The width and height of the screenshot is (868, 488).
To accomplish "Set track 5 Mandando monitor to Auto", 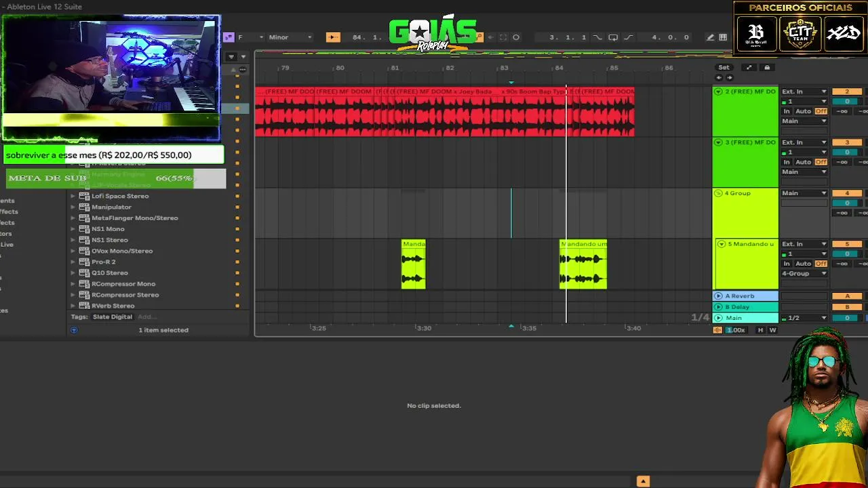I will pyautogui.click(x=803, y=264).
